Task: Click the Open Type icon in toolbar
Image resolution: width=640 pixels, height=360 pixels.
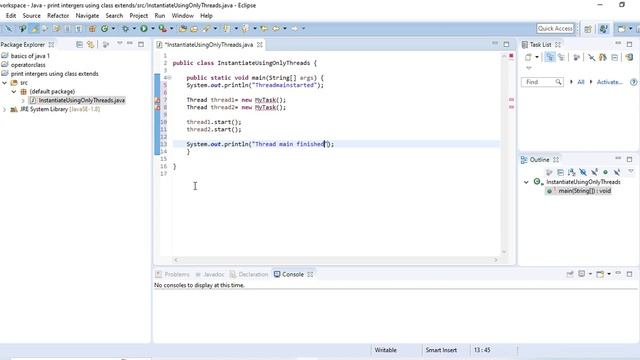Action: pyautogui.click(x=182, y=29)
